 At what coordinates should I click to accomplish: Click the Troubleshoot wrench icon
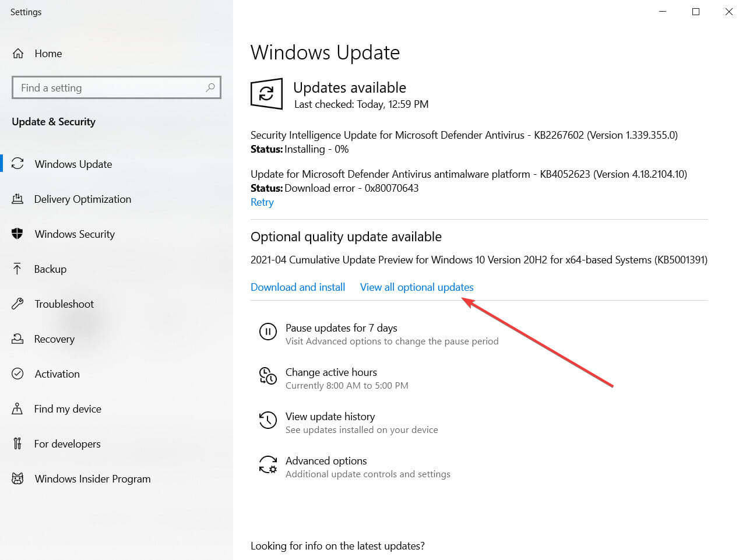click(x=17, y=304)
